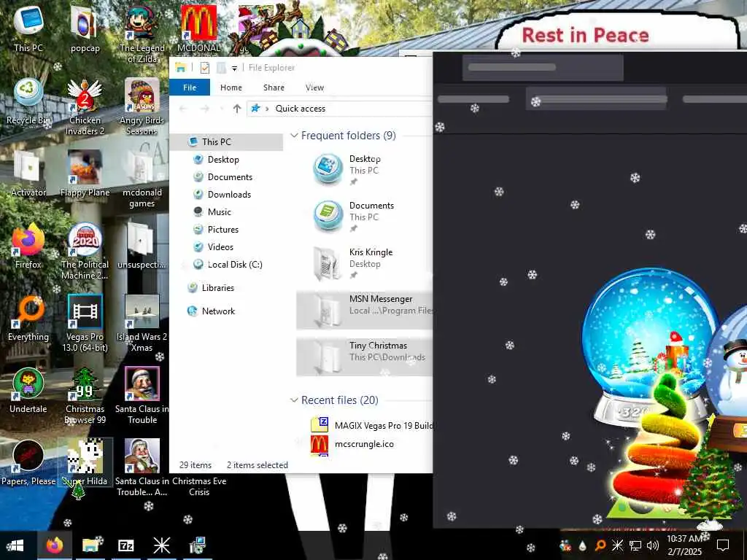Click 7-Zip icon in the taskbar
Viewport: 747px width, 560px height.
pos(125,545)
